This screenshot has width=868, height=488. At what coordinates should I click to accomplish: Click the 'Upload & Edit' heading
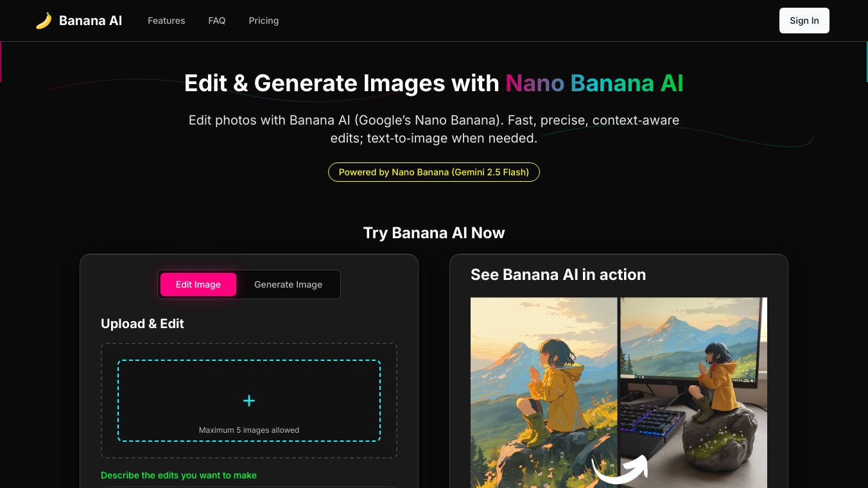pos(143,324)
